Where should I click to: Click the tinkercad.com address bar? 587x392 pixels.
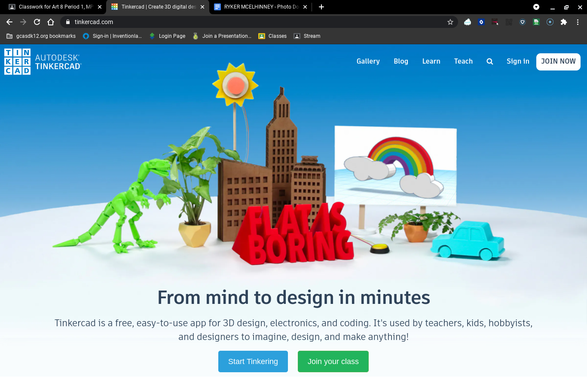259,22
